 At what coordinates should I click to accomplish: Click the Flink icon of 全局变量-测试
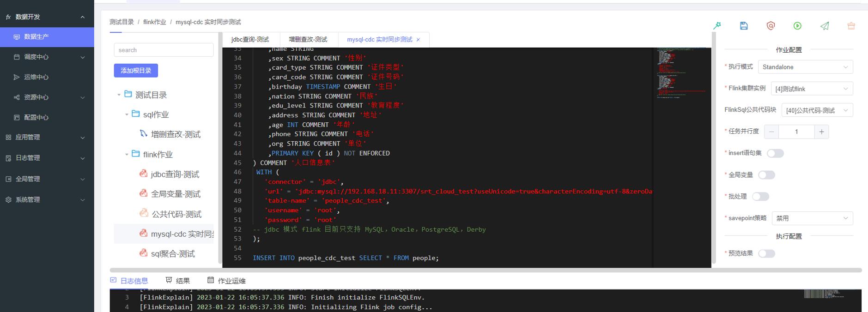[143, 193]
